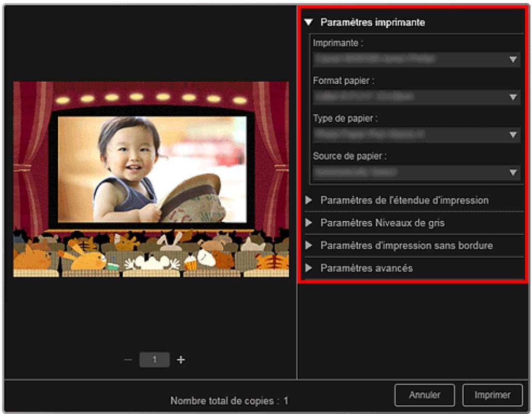Click triangle icon beside Paramètres de l'étendue d'impression
This screenshot has height=414, width=532.
point(309,200)
